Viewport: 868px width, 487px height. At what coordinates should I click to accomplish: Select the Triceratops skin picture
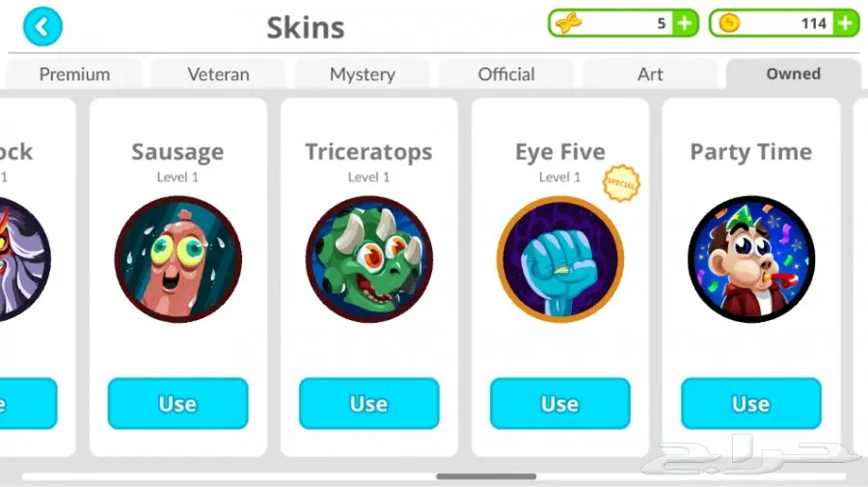[369, 259]
